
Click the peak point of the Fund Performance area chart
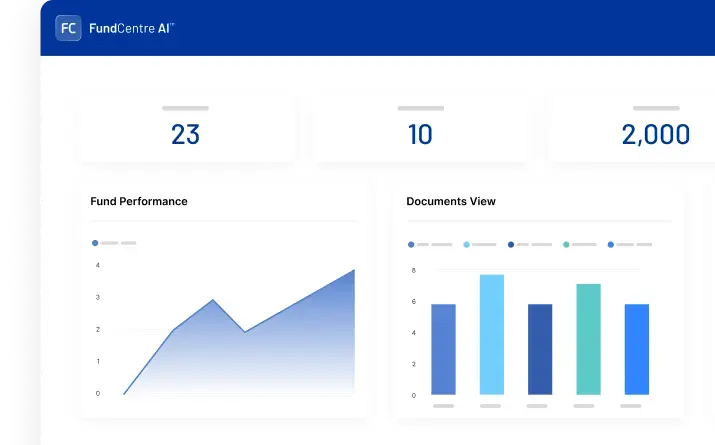pyautogui.click(x=354, y=270)
